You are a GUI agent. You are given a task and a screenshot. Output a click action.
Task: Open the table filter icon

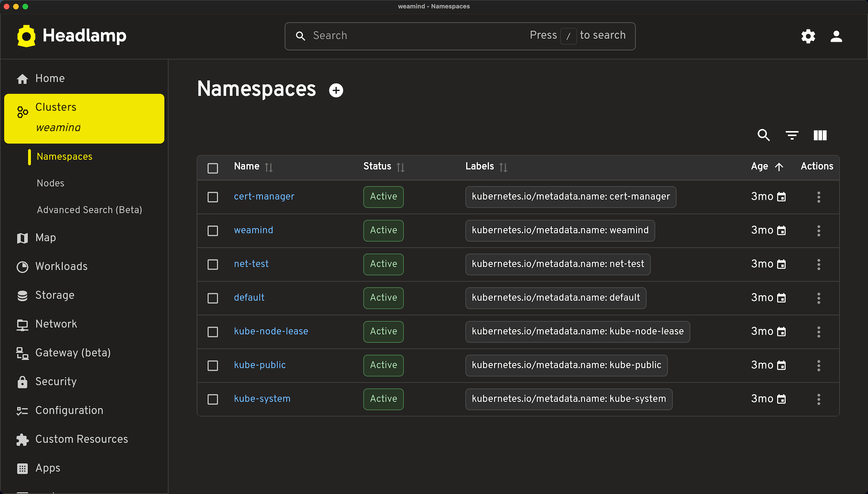click(792, 135)
